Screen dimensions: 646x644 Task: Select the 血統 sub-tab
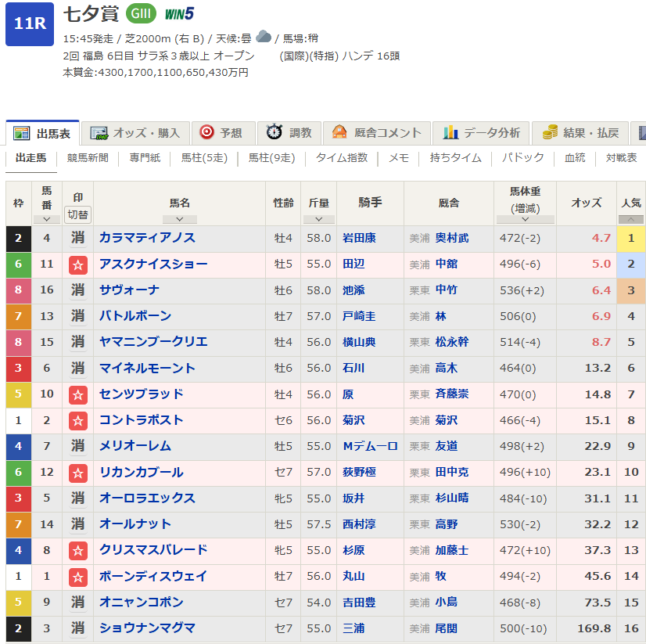[575, 158]
